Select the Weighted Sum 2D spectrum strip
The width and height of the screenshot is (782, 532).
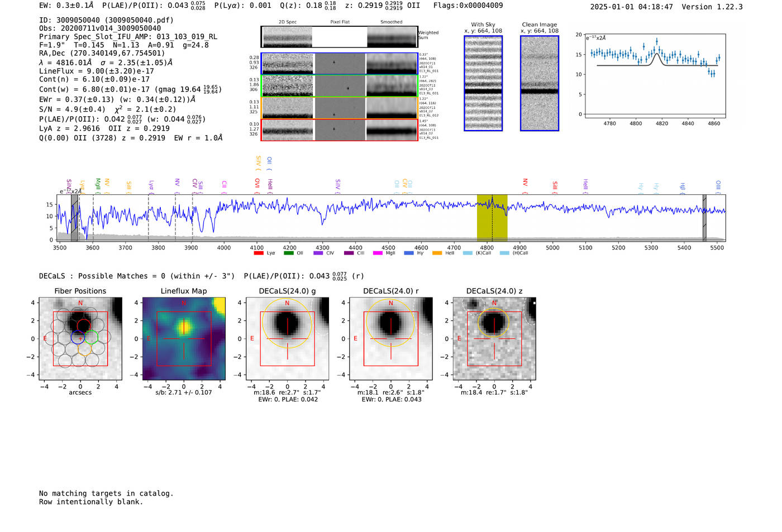pyautogui.click(x=339, y=37)
